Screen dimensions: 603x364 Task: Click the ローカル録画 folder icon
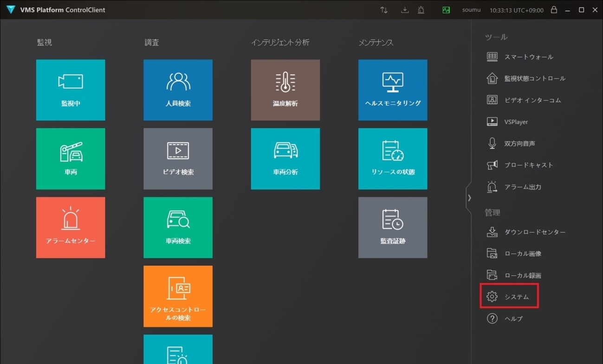(492, 275)
